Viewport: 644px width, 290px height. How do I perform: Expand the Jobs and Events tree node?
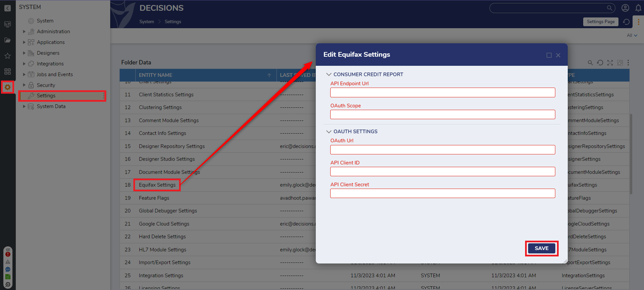[x=24, y=75]
